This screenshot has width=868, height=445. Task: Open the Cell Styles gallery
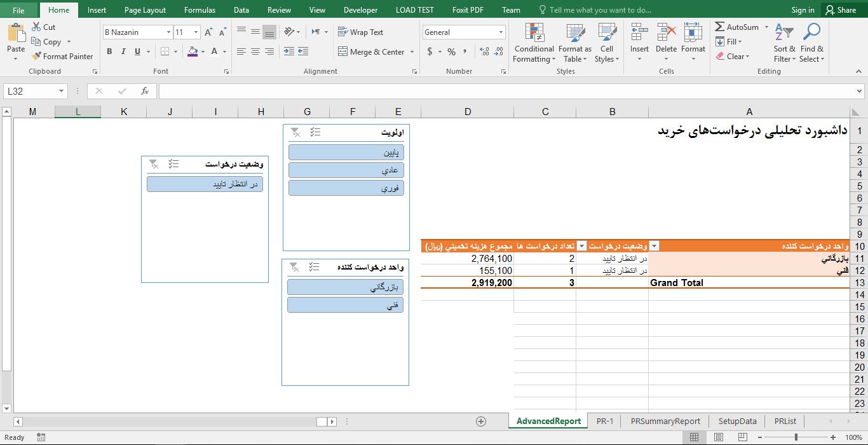pos(606,42)
